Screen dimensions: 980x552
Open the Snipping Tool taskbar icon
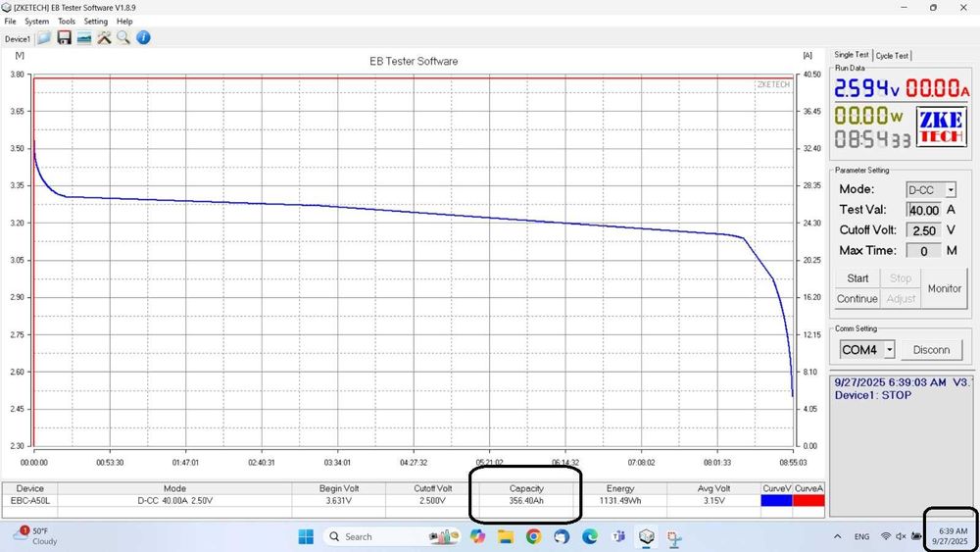coord(674,537)
